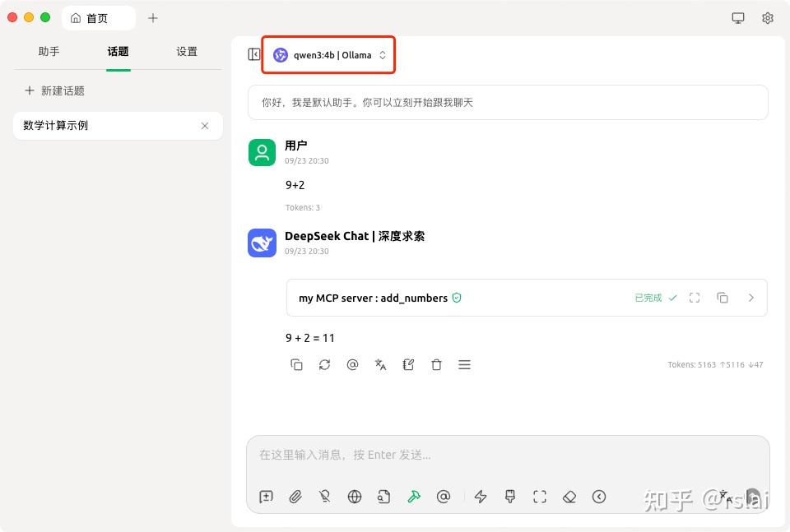Image resolution: width=790 pixels, height=532 pixels.
Task: Toggle the green MCP hammer icon
Action: point(414,497)
